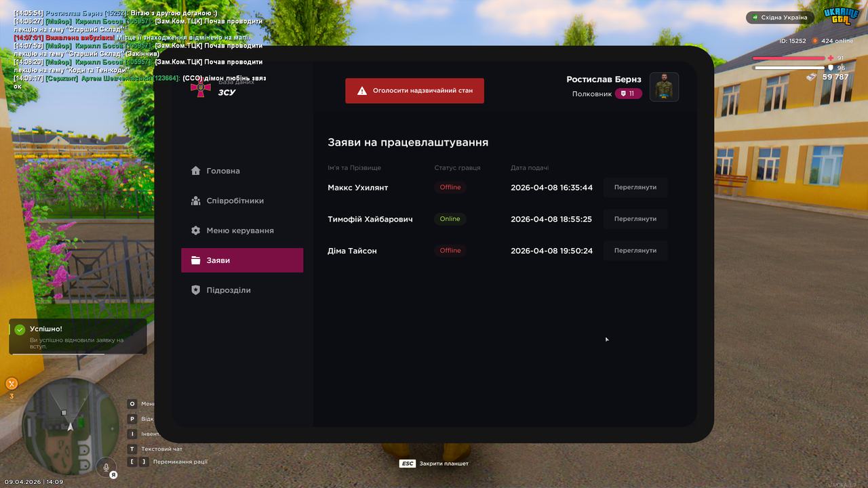Click the name Діма Тайсон
The width and height of the screenshot is (868, 488).
point(352,251)
